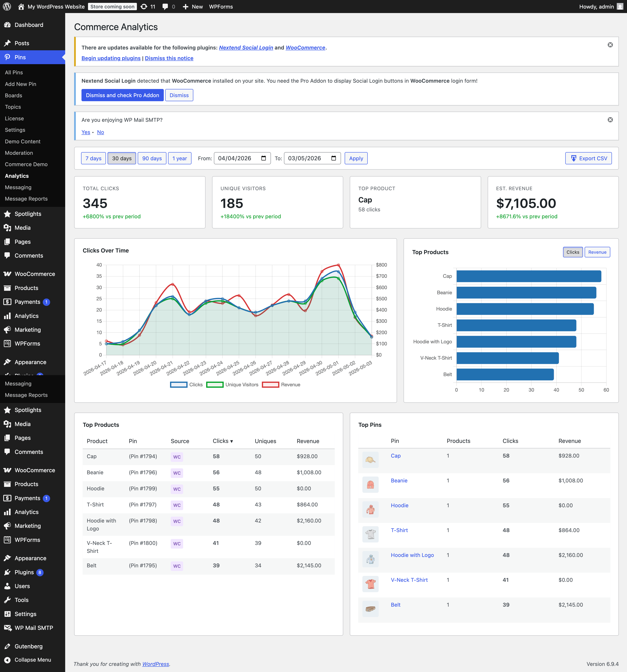Click the WordPress logo in admin bar
The image size is (627, 672).
[7, 7]
